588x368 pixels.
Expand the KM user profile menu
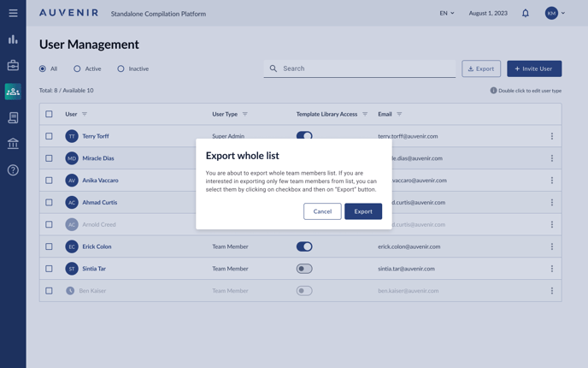[x=556, y=13]
